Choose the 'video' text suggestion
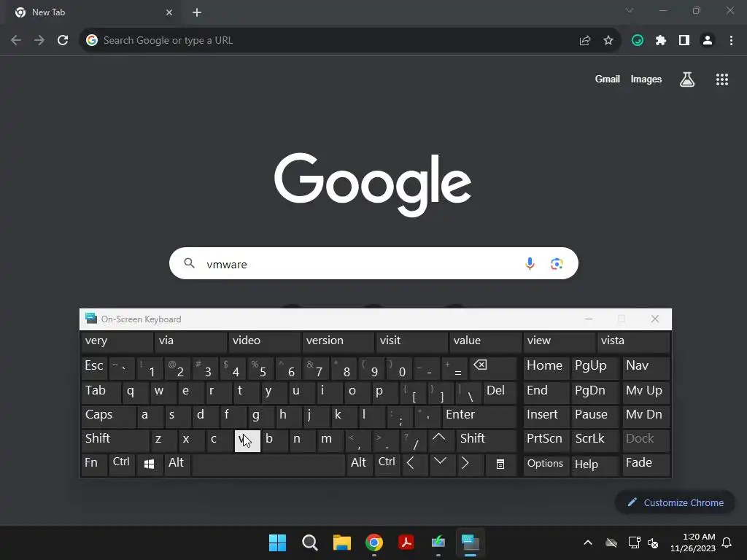Image resolution: width=747 pixels, height=560 pixels. coord(264,341)
